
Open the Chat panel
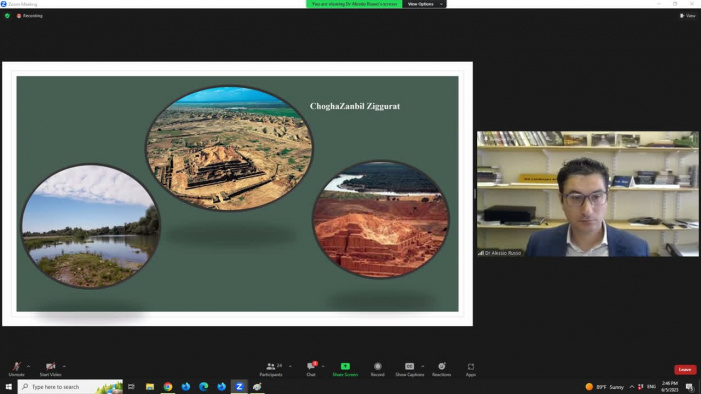(x=311, y=369)
